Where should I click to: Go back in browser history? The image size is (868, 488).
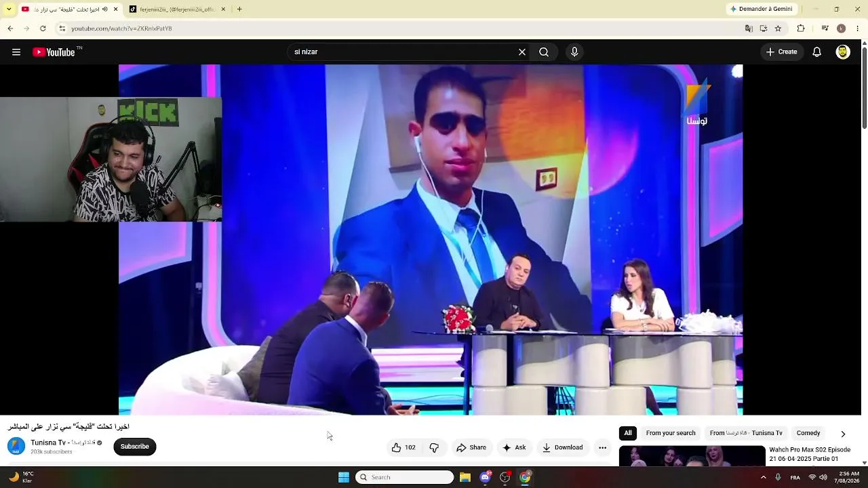coord(10,28)
